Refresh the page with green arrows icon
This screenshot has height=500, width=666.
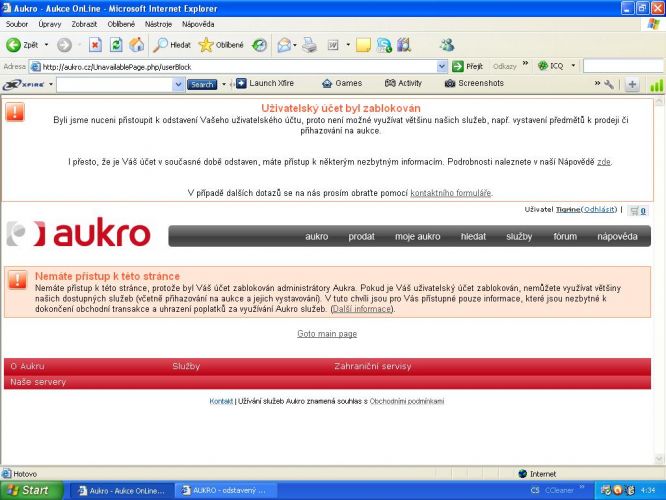(x=116, y=45)
